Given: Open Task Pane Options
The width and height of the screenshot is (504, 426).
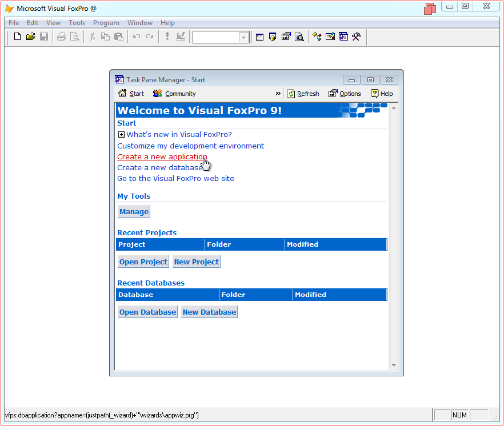Looking at the screenshot, I should pos(345,94).
